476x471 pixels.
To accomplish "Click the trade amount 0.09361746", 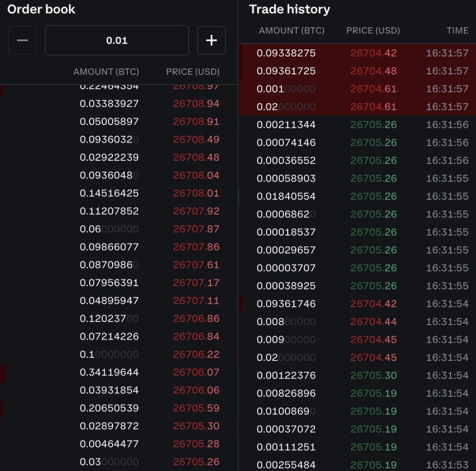I will tap(286, 304).
